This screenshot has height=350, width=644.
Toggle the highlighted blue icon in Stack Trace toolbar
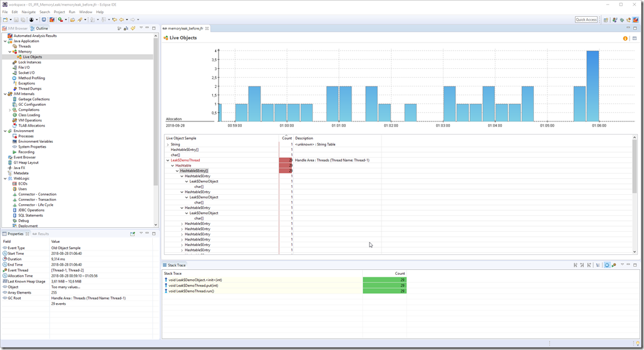606,265
